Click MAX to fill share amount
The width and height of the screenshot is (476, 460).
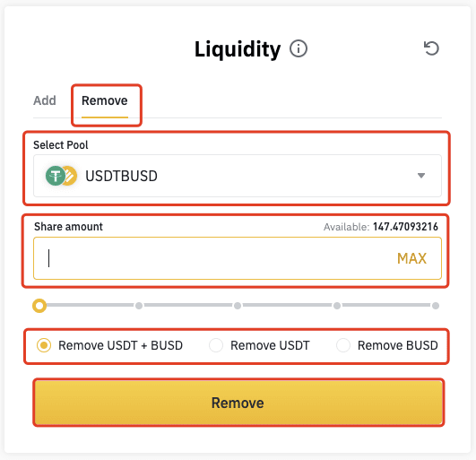(412, 258)
